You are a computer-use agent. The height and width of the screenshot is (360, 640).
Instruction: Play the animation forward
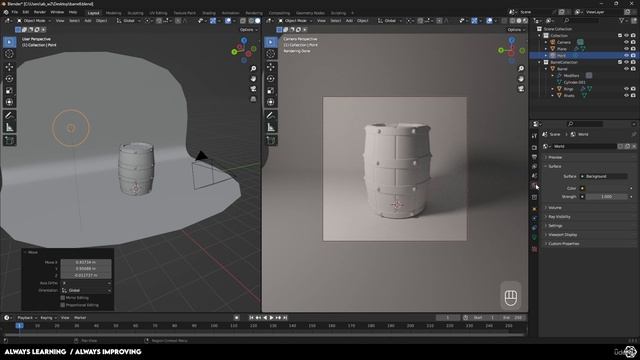tap(271, 318)
